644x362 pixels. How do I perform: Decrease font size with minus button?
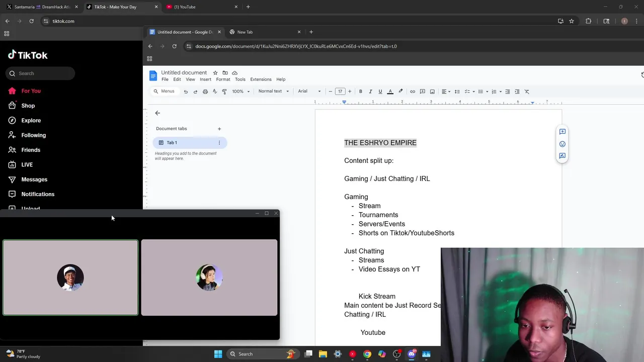[x=331, y=92]
